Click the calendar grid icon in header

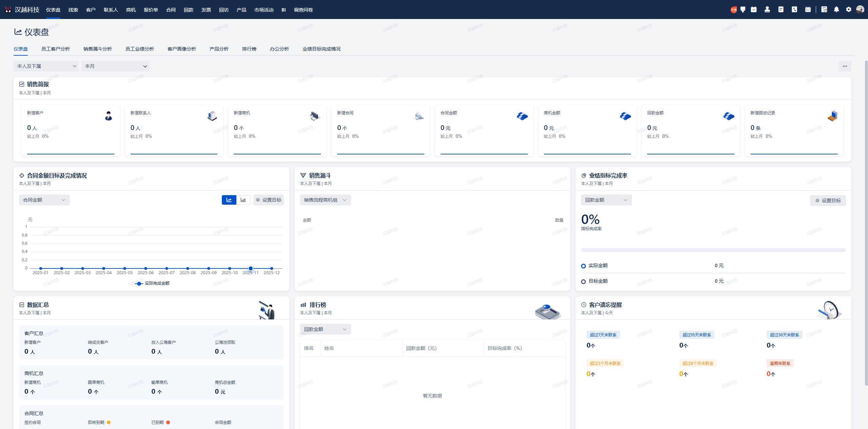coord(808,10)
